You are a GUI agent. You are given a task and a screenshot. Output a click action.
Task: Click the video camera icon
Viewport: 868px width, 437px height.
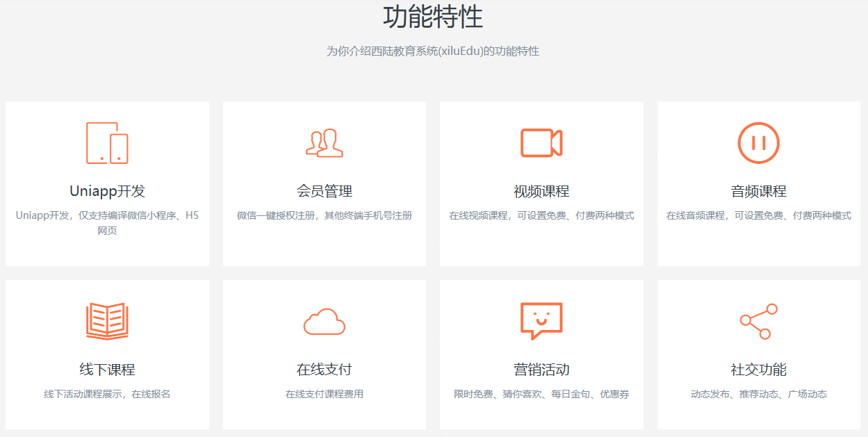point(541,143)
